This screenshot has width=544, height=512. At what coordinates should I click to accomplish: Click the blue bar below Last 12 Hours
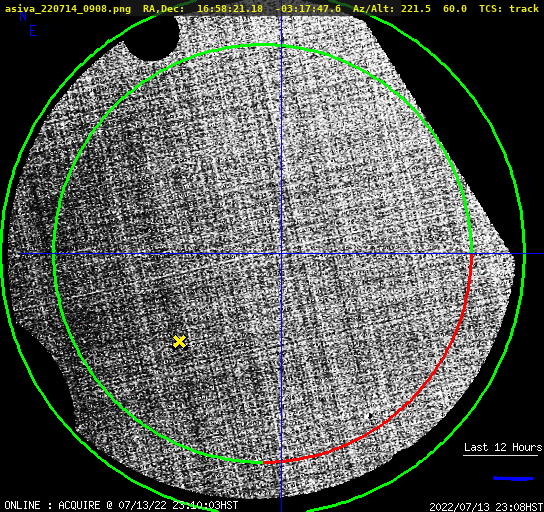click(513, 478)
